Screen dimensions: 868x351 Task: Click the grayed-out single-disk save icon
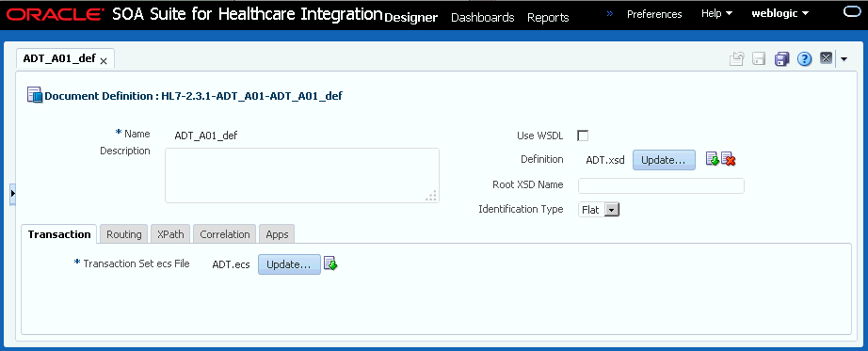point(759,58)
